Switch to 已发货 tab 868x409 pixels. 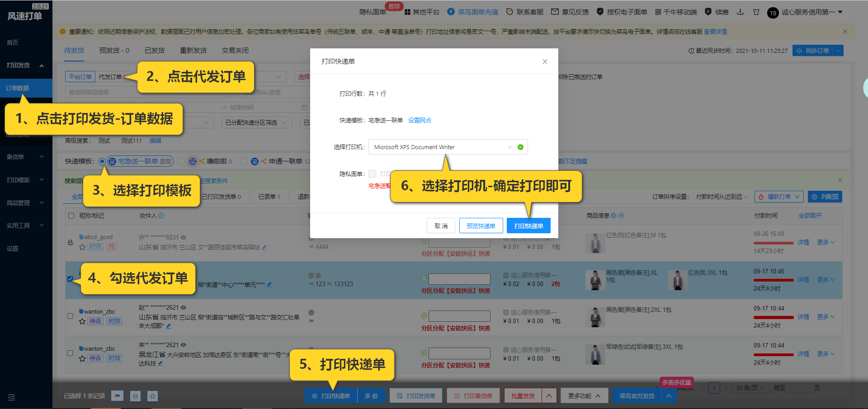click(x=155, y=51)
